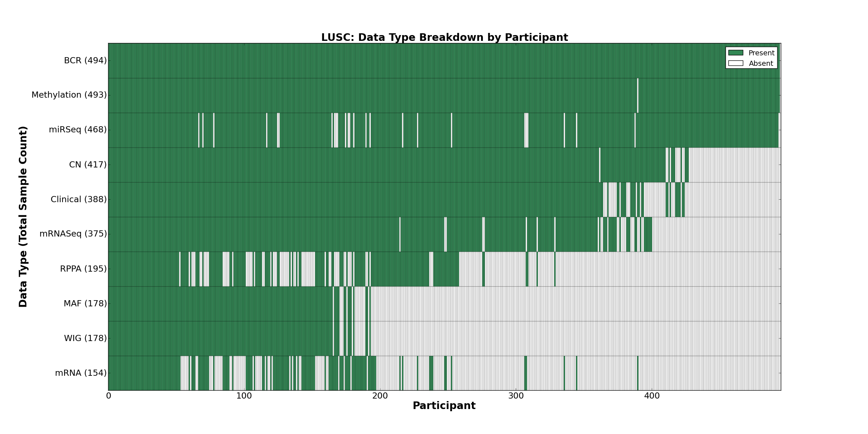Click the green Present legend swatch
This screenshot has width=868, height=434.
736,53
